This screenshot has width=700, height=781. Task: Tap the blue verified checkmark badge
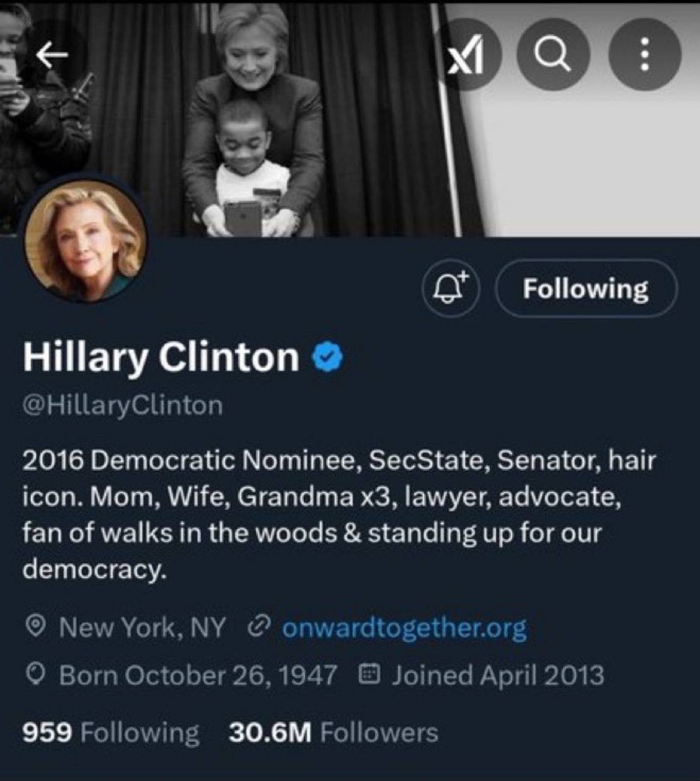point(328,358)
